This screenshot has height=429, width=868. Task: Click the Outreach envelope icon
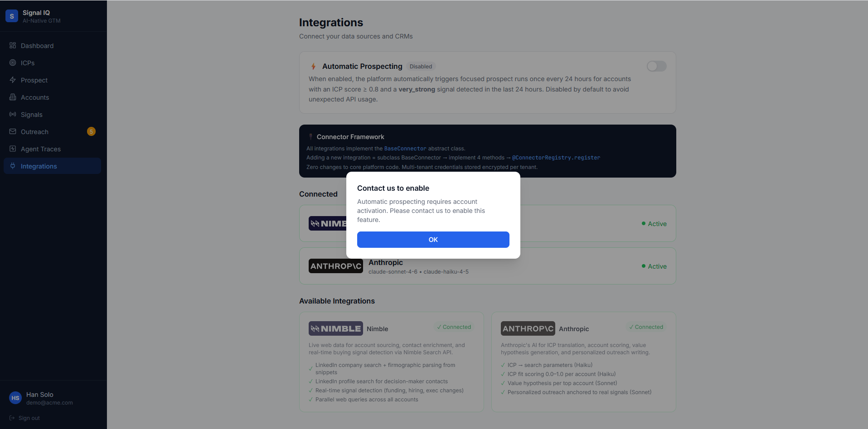pyautogui.click(x=13, y=131)
